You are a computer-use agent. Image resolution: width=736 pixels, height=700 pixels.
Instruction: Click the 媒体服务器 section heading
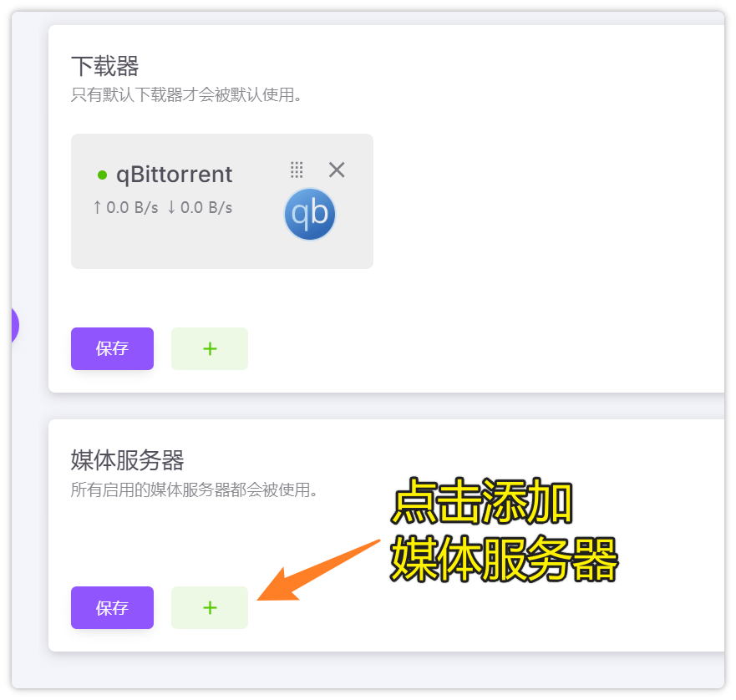tap(127, 460)
